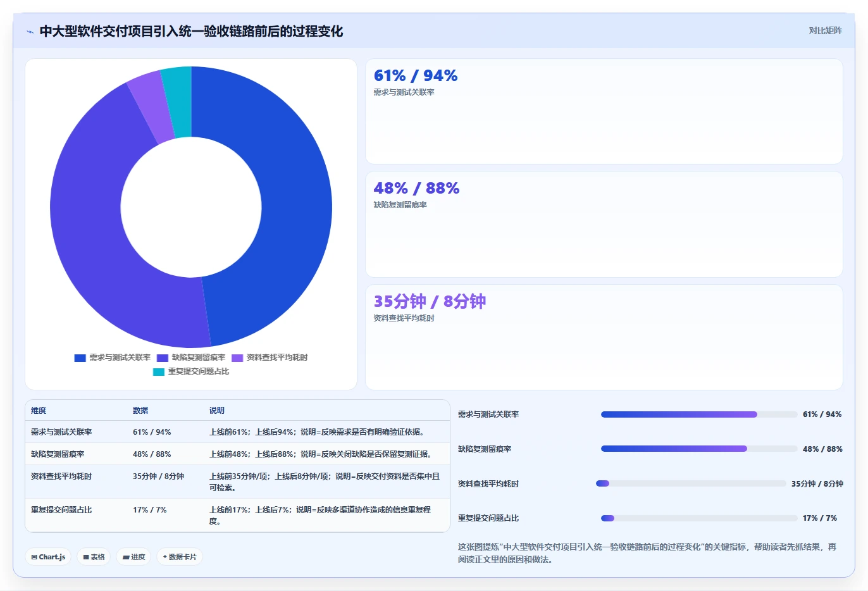Toggle the cyan legend swatch for 重复提交问题占比
Image resolution: width=868 pixels, height=591 pixels.
coord(159,372)
